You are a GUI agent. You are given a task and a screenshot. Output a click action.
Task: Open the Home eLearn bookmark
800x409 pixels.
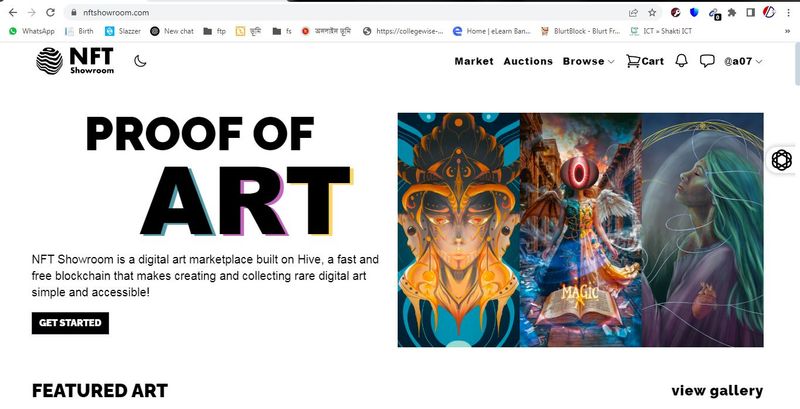click(492, 31)
